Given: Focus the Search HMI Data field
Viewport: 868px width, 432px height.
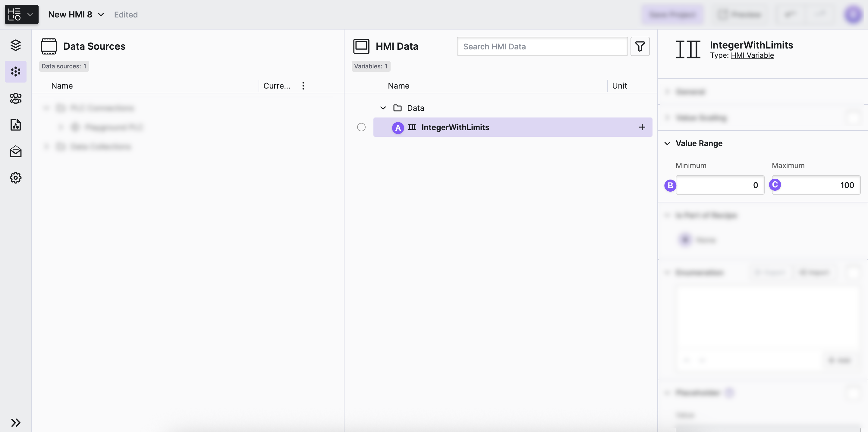Looking at the screenshot, I should coord(542,46).
